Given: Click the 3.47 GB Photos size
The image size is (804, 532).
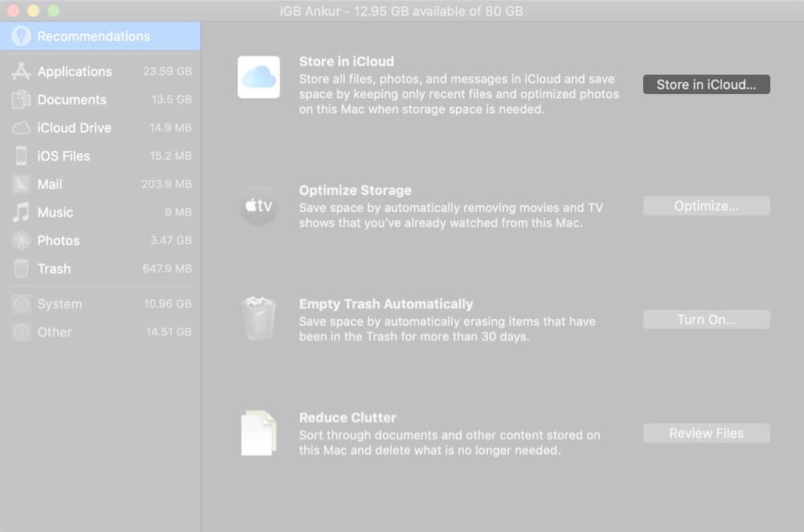Looking at the screenshot, I should pos(170,240).
